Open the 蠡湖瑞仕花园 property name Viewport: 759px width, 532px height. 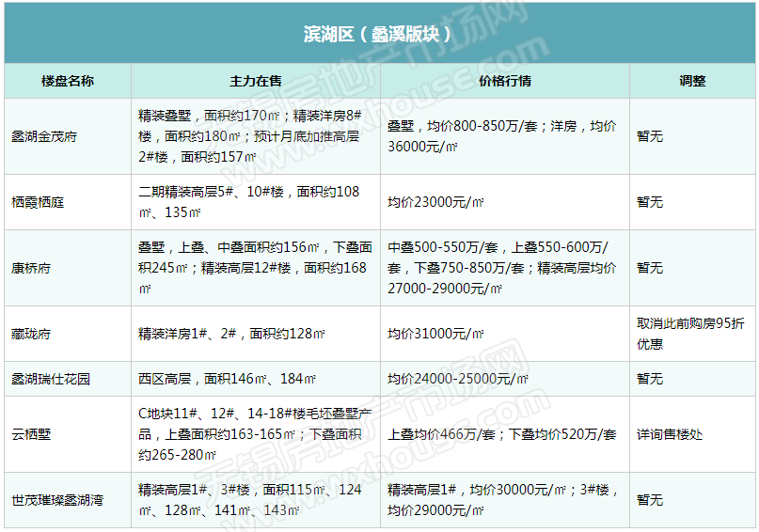pos(51,379)
